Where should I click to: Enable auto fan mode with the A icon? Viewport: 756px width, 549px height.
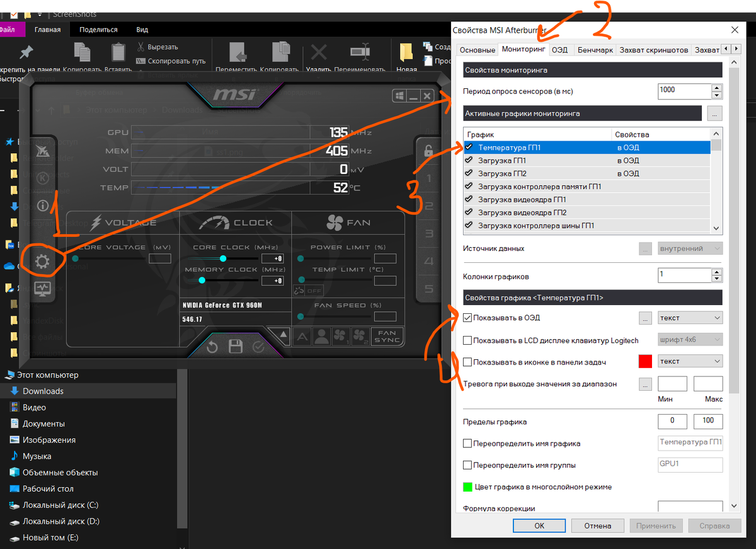302,337
